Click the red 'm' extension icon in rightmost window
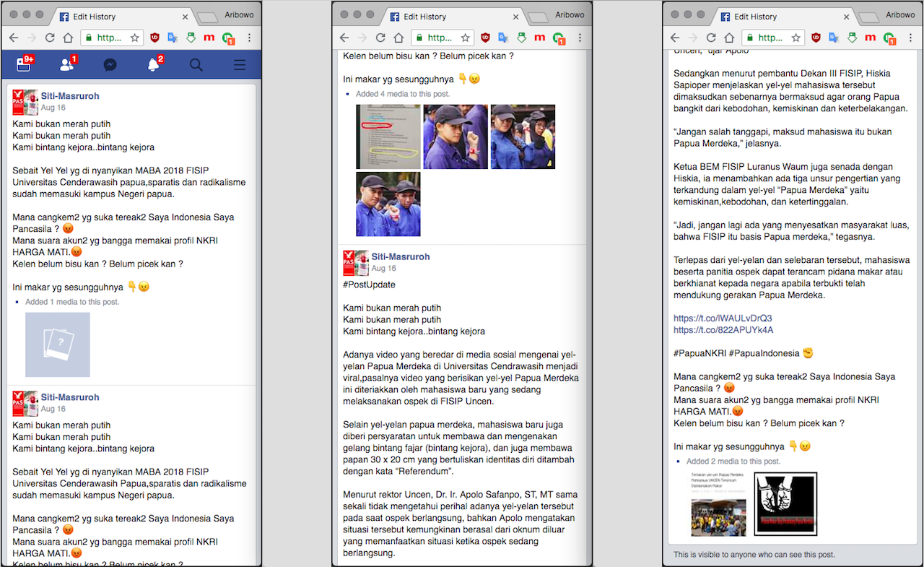Screen dimensions: 924x567 point(870,38)
